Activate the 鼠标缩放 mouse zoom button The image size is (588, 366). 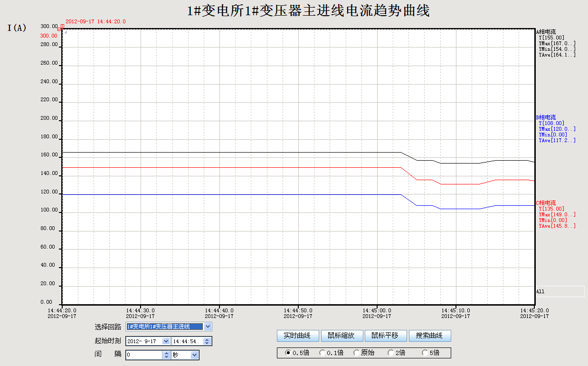[341, 336]
